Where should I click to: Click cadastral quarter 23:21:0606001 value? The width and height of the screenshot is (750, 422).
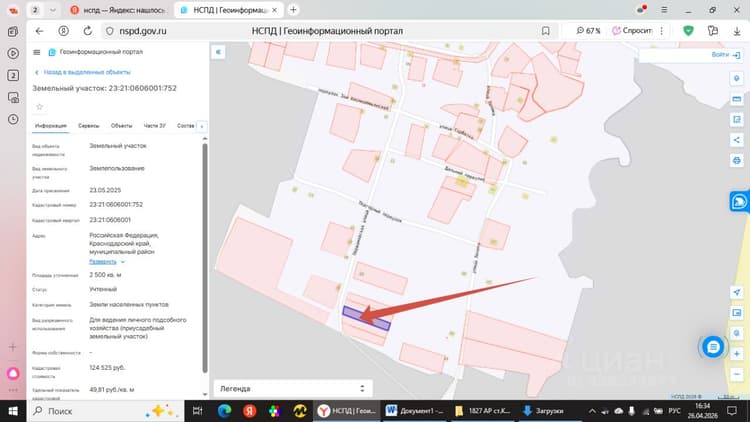coord(110,220)
